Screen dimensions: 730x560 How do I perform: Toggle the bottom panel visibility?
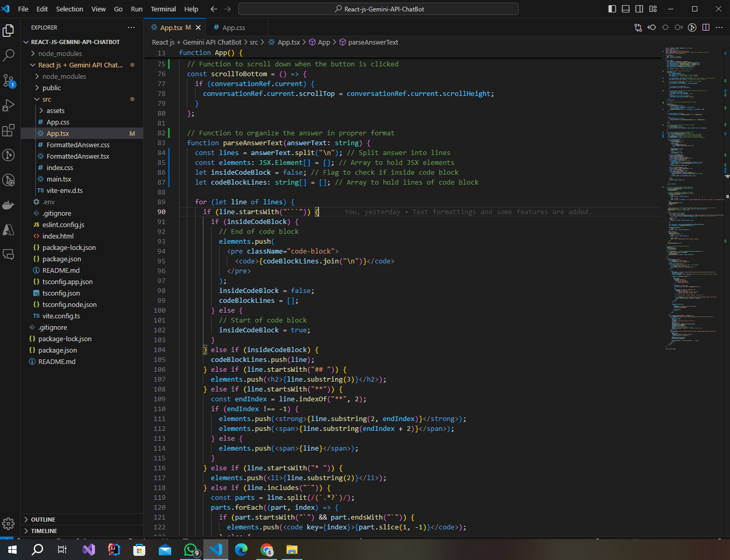[x=626, y=9]
